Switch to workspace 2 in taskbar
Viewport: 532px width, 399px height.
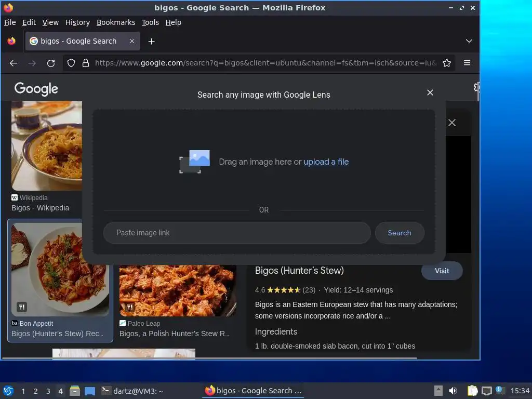pos(36,391)
